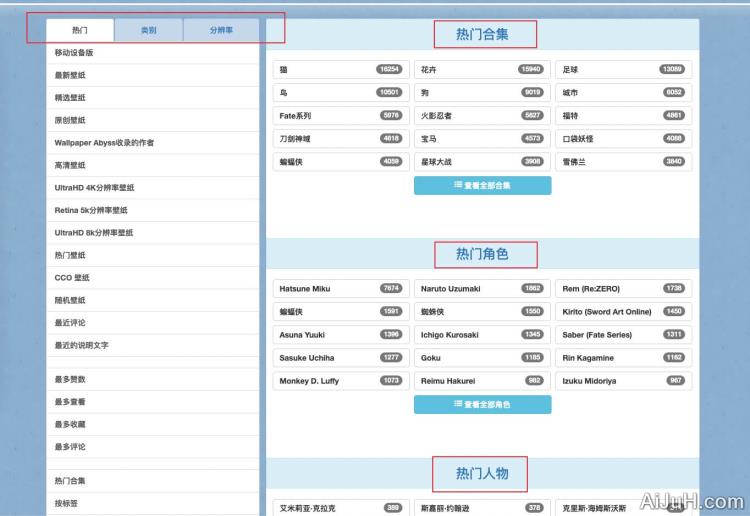Click the 查看全部角色 button
This screenshot has width=750, height=516.
click(x=482, y=404)
